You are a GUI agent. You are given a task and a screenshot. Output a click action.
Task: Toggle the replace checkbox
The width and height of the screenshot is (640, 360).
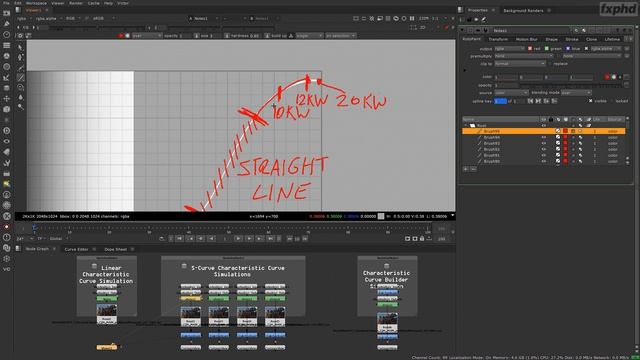tap(551, 64)
